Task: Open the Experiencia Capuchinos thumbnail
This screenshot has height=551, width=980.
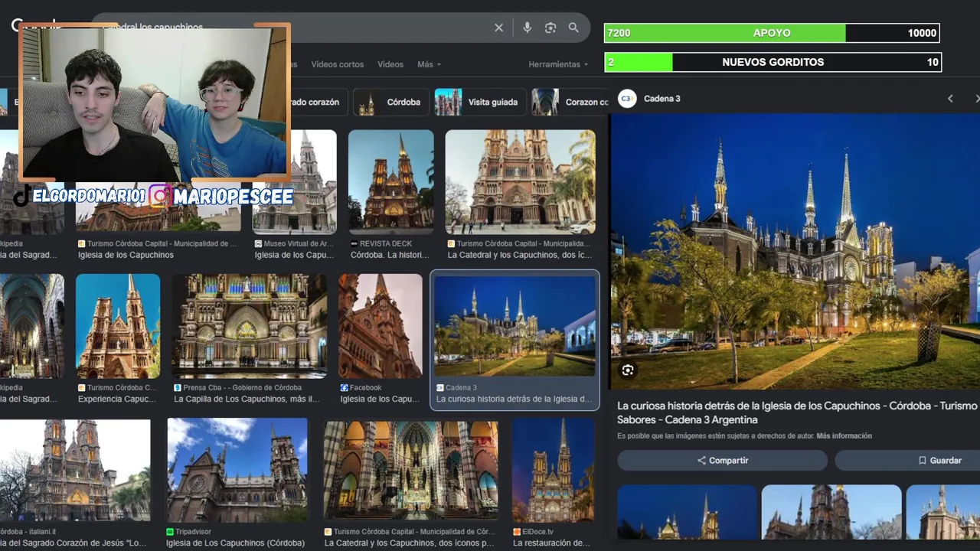Action: (118, 326)
